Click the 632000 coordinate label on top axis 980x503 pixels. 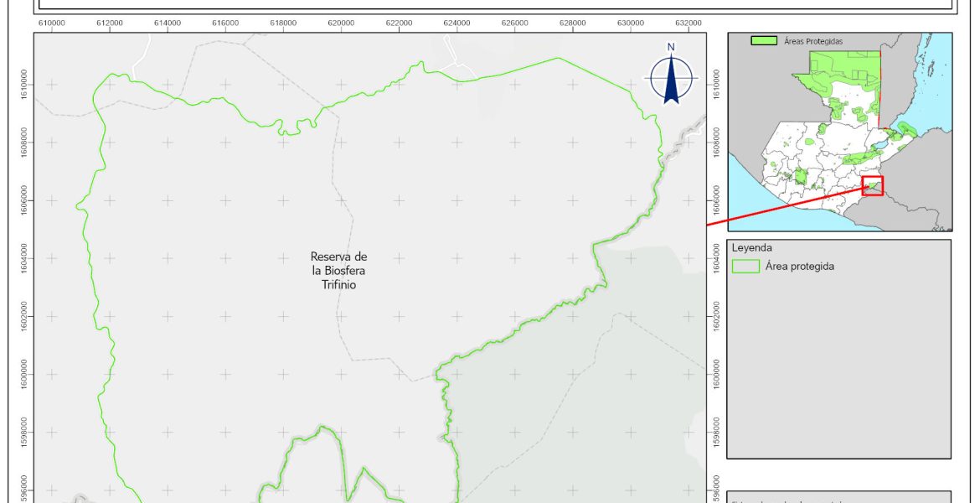[688, 23]
